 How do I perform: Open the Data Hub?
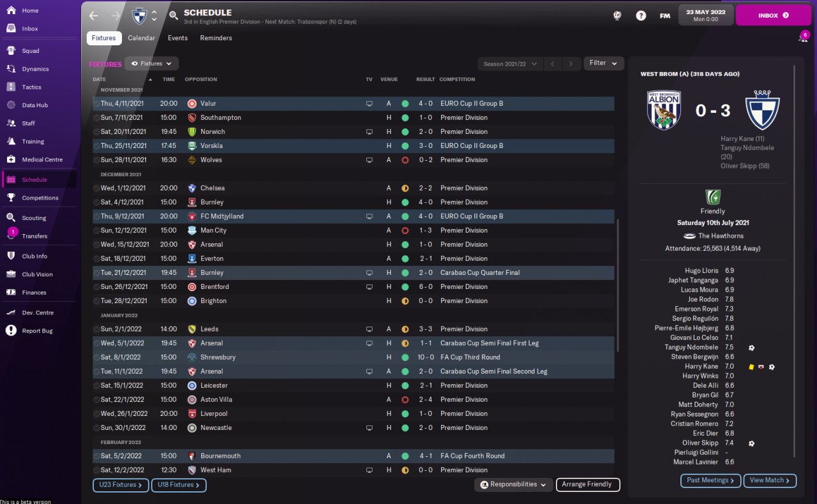(34, 105)
